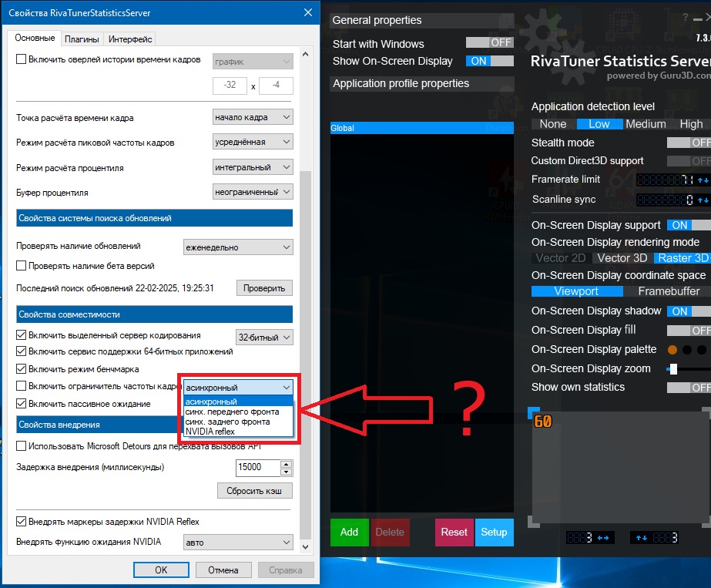Click the Отмена button

223,570
